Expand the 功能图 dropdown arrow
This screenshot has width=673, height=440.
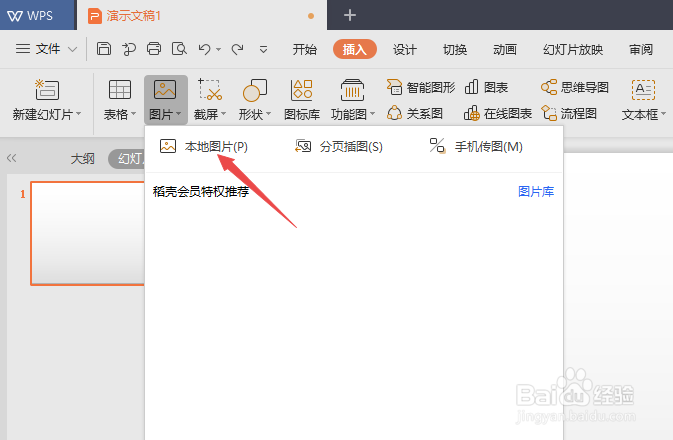pos(373,114)
